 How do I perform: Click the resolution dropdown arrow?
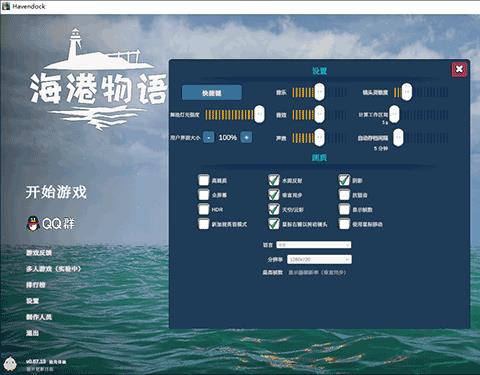(347, 259)
